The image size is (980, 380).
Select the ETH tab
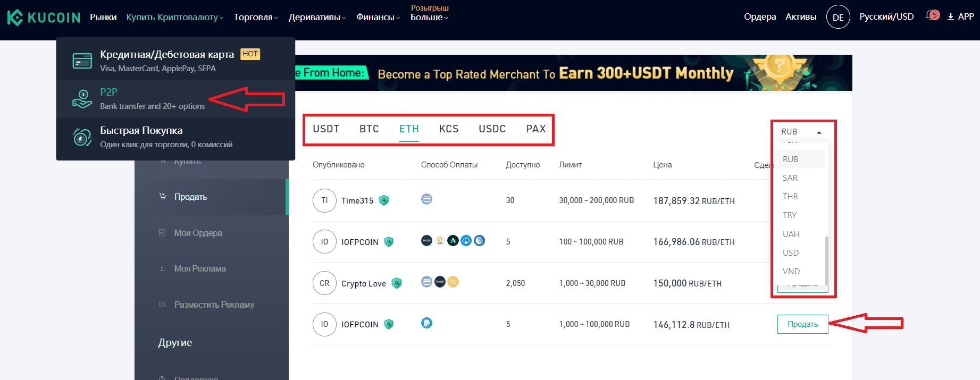[x=409, y=129]
